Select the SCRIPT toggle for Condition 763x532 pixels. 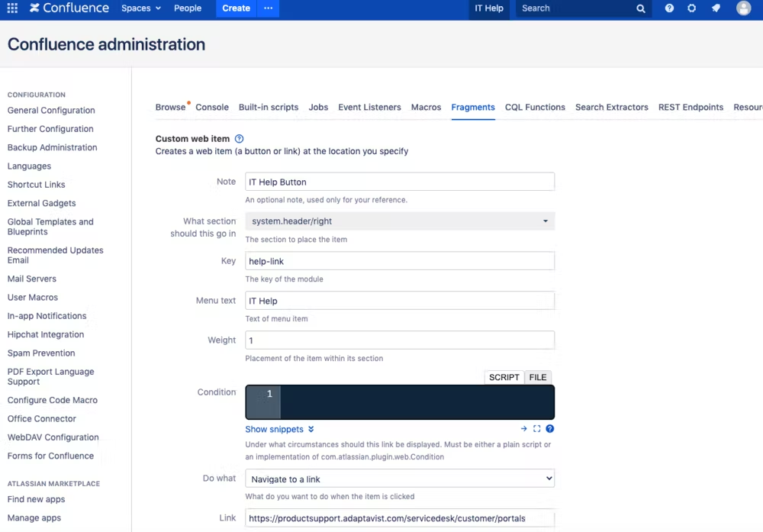point(504,377)
